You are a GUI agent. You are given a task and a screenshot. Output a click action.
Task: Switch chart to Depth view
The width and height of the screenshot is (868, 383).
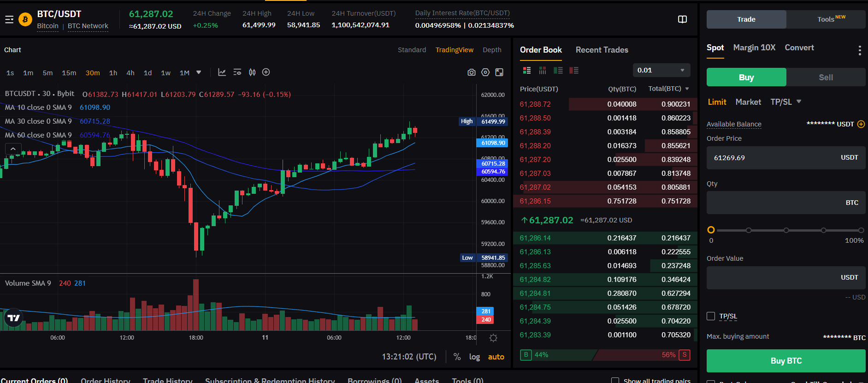click(492, 50)
